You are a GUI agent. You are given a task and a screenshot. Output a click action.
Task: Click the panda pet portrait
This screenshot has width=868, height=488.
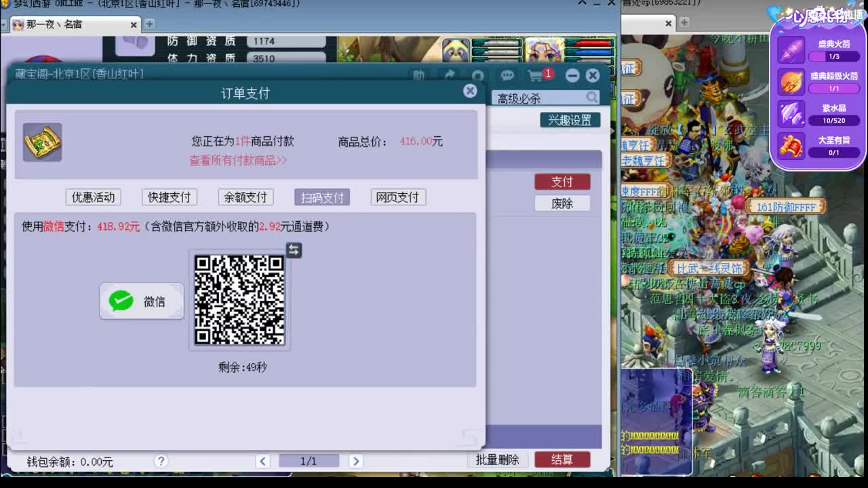[x=456, y=51]
